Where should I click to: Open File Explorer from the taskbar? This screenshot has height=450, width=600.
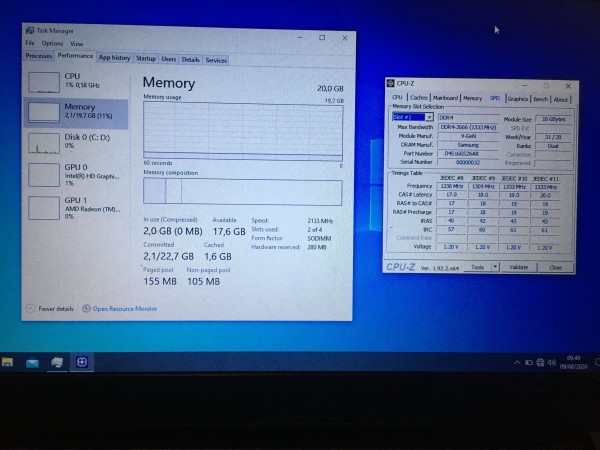point(7,362)
